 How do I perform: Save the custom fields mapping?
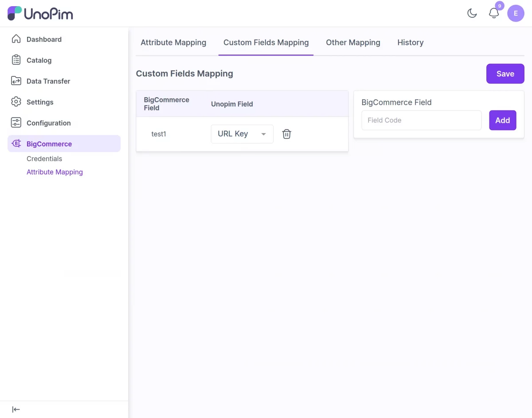[x=505, y=73]
